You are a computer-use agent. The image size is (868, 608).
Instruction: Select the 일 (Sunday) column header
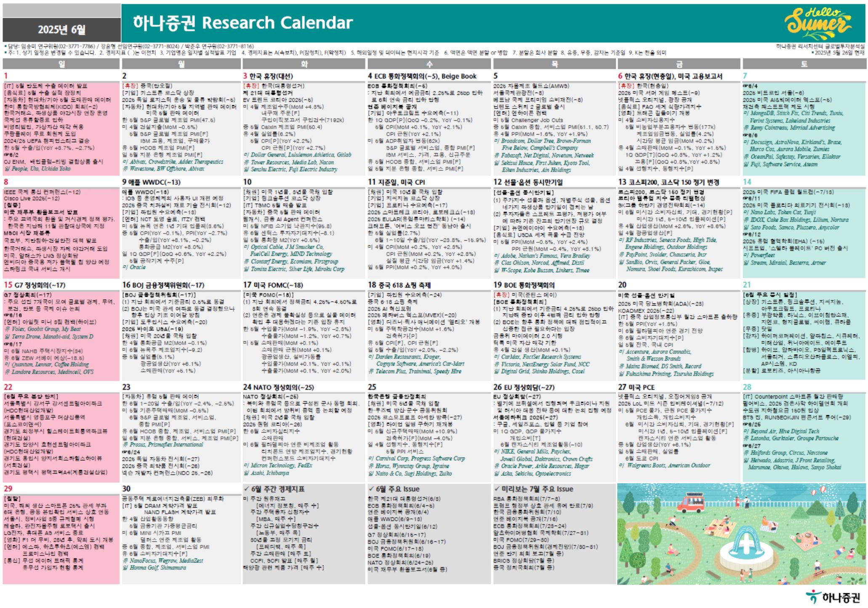pyautogui.click(x=61, y=64)
